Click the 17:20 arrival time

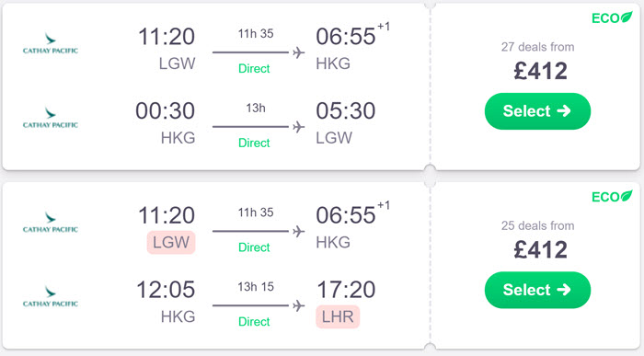346,290
